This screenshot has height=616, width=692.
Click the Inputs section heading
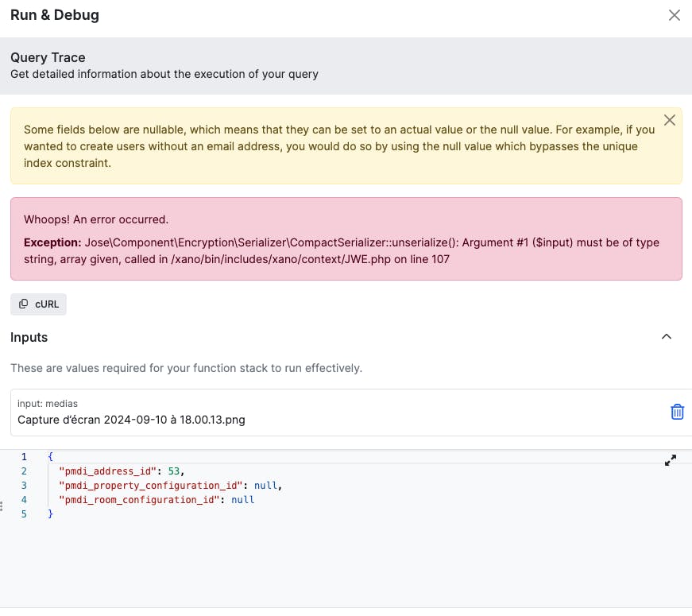pos(29,338)
